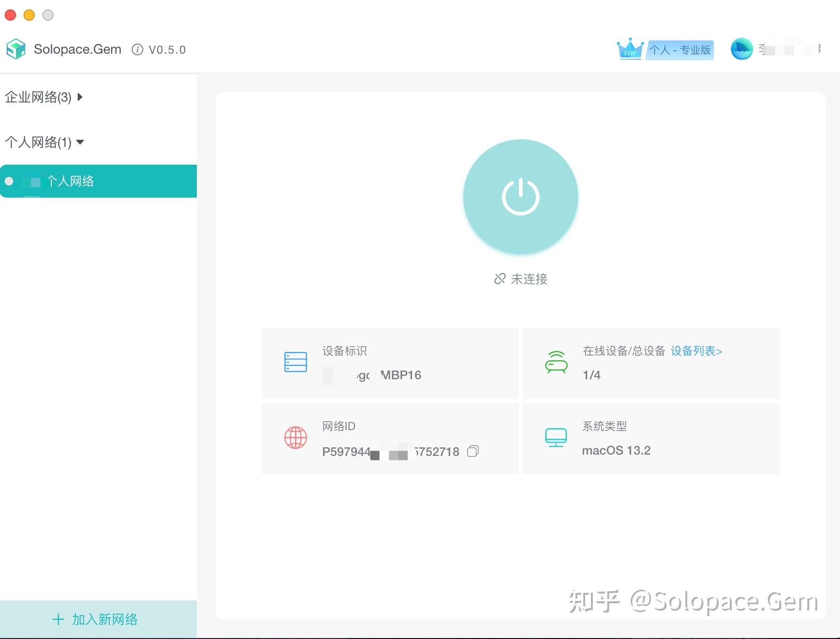Image resolution: width=840 pixels, height=639 pixels.
Task: Click the 未连接 status text
Action: pos(529,279)
